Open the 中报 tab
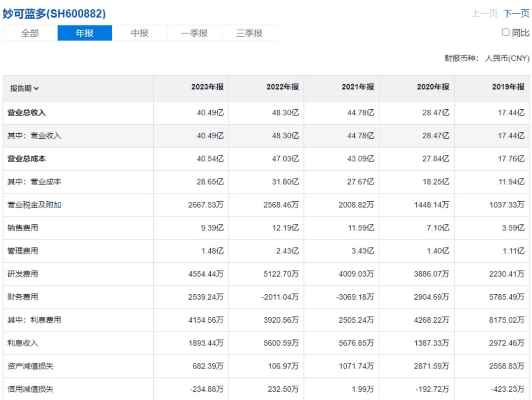This screenshot has height=400, width=532. 139,33
